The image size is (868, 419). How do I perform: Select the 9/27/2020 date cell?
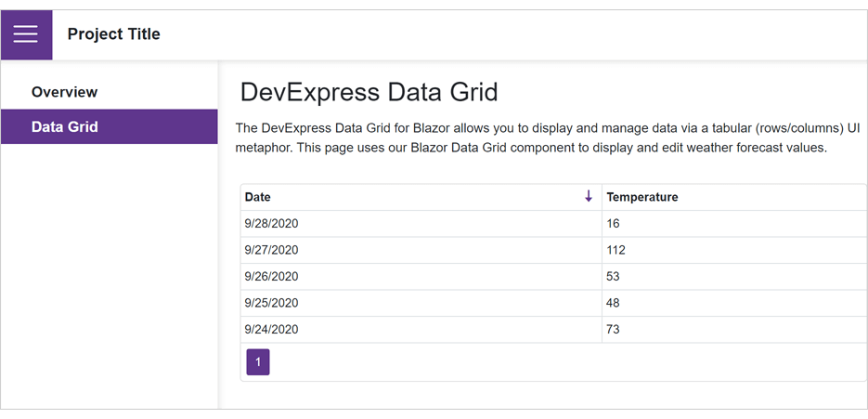point(271,250)
